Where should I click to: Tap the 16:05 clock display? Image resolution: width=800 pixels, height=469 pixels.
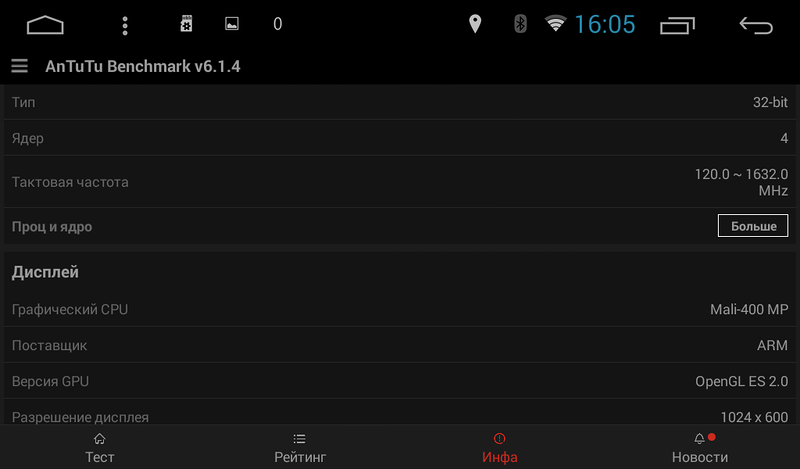[605, 24]
